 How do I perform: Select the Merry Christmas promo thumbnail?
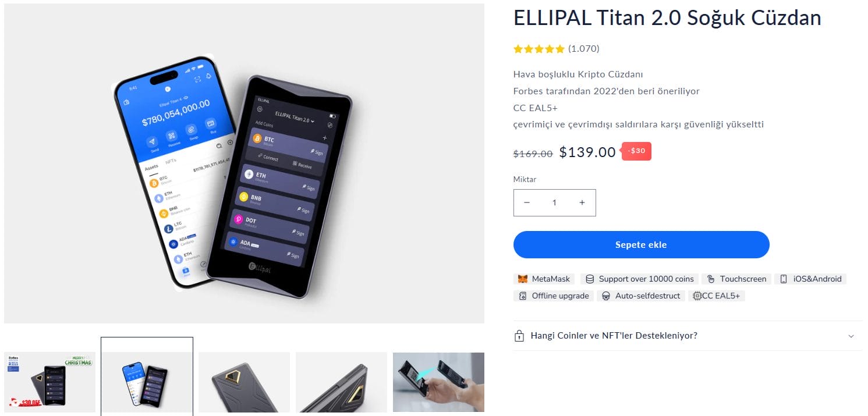click(49, 382)
